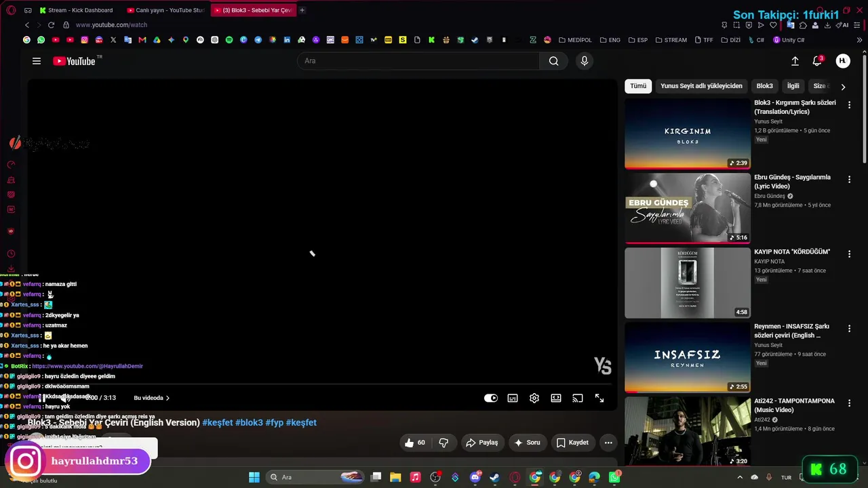Image resolution: width=868 pixels, height=488 pixels.
Task: Open options for Ebru Gündeş Saygılarımla video
Action: point(849,179)
